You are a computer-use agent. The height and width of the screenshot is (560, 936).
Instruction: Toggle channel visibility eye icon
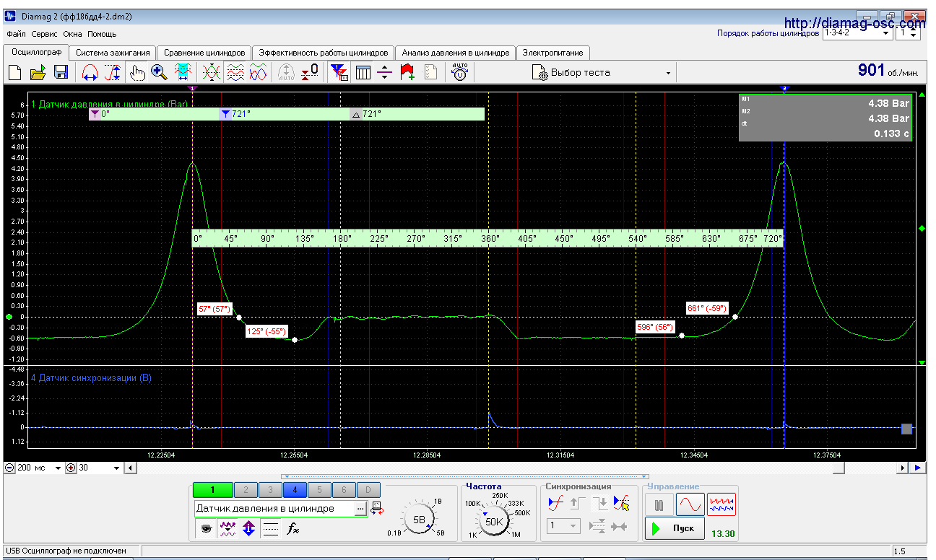pos(207,529)
